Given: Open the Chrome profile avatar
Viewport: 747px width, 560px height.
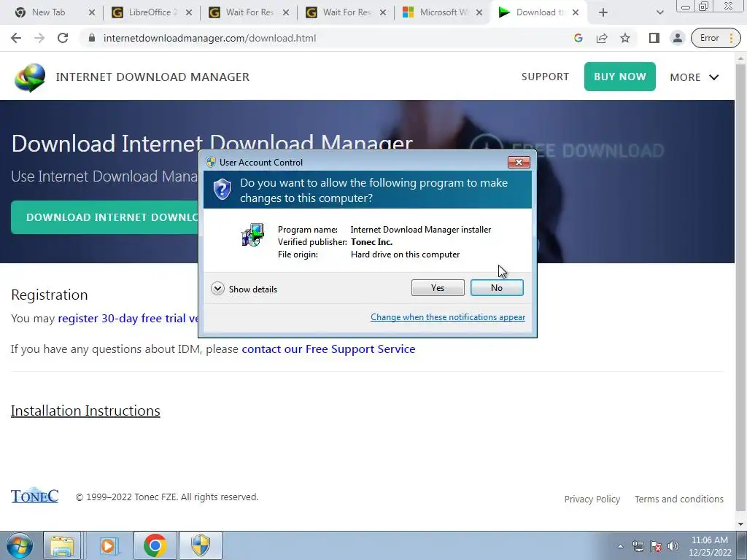Looking at the screenshot, I should click(677, 38).
